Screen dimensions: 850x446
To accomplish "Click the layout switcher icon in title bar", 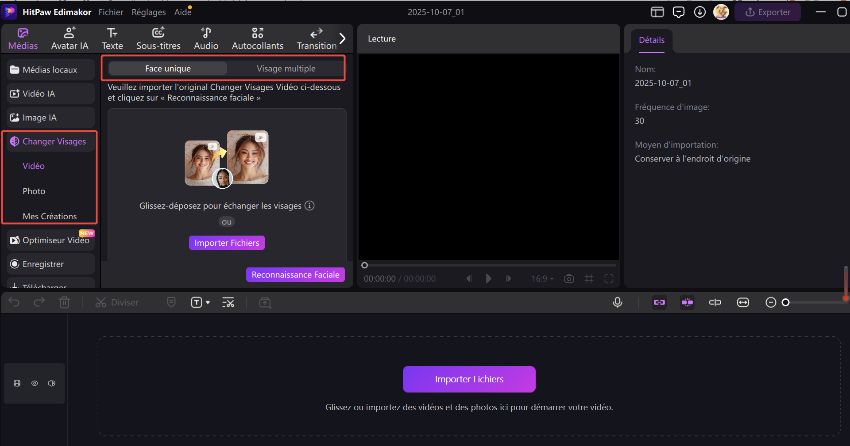I will pos(657,13).
